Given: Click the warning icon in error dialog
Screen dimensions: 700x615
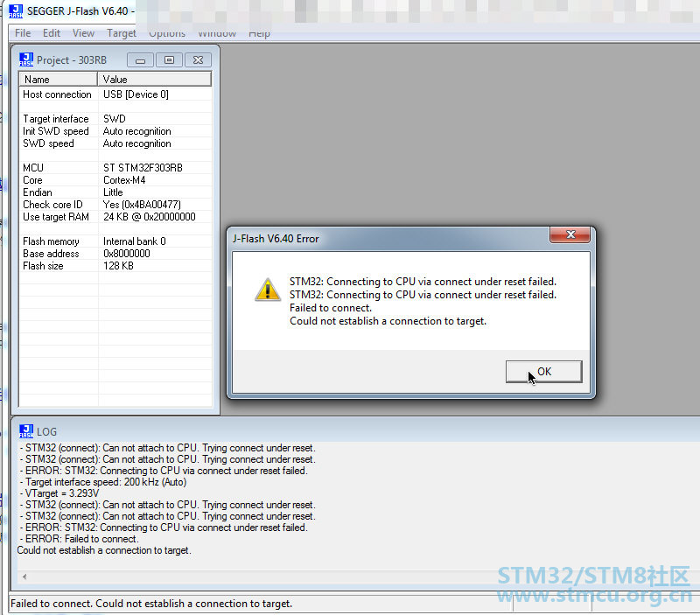Looking at the screenshot, I should 268,290.
